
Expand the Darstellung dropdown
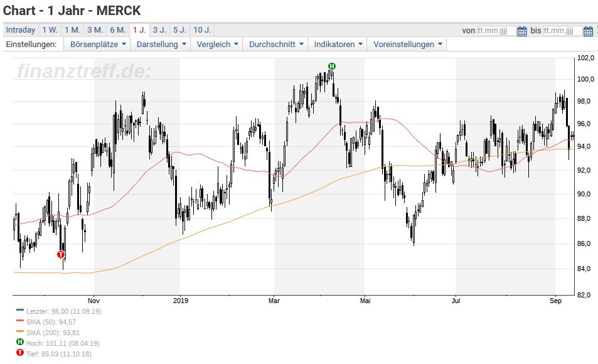pos(161,45)
